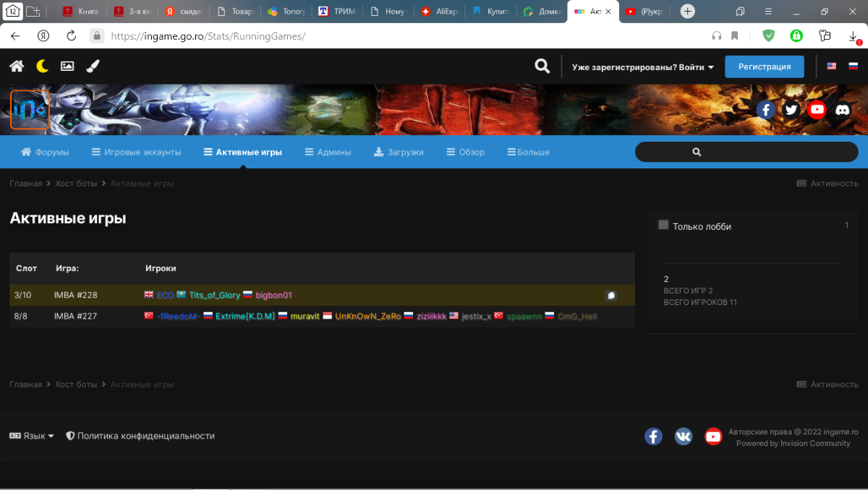This screenshot has width=868, height=490.
Task: Expand the Язык language dropdown in the footer
Action: 32,436
